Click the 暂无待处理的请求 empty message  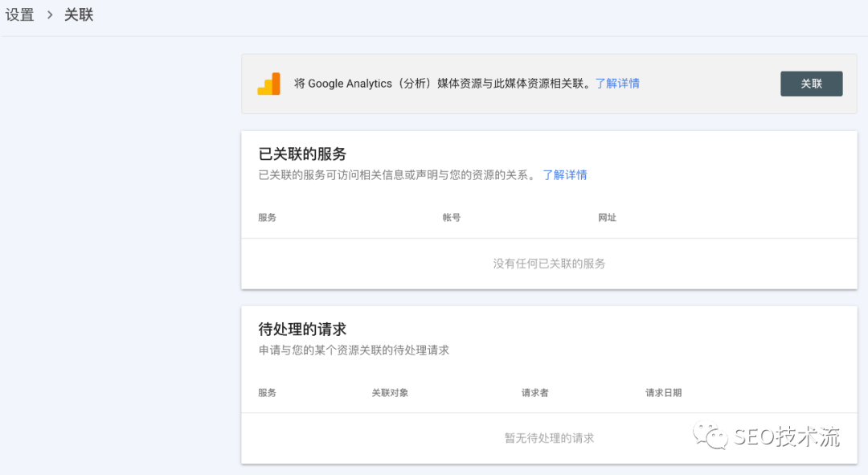(549, 438)
